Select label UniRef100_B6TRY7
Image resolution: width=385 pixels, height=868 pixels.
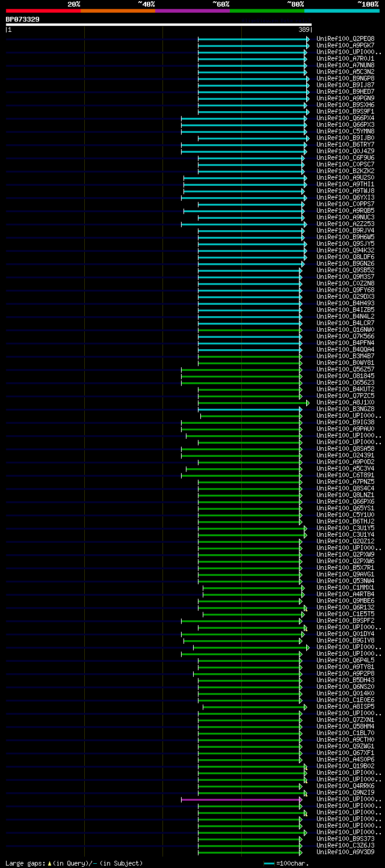[345, 144]
